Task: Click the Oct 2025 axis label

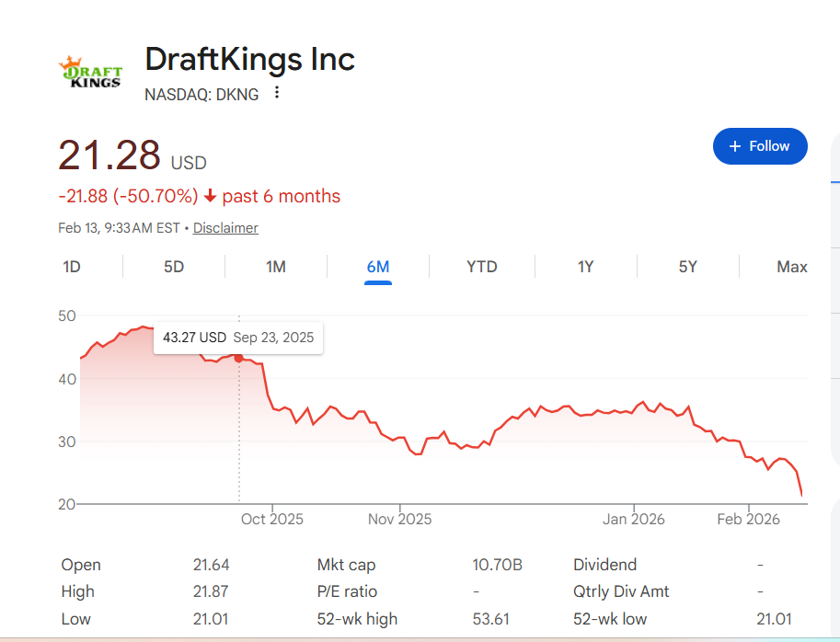Action: [x=272, y=519]
